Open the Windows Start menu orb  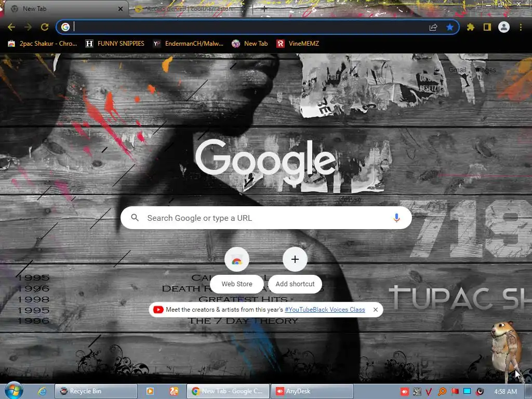14,391
